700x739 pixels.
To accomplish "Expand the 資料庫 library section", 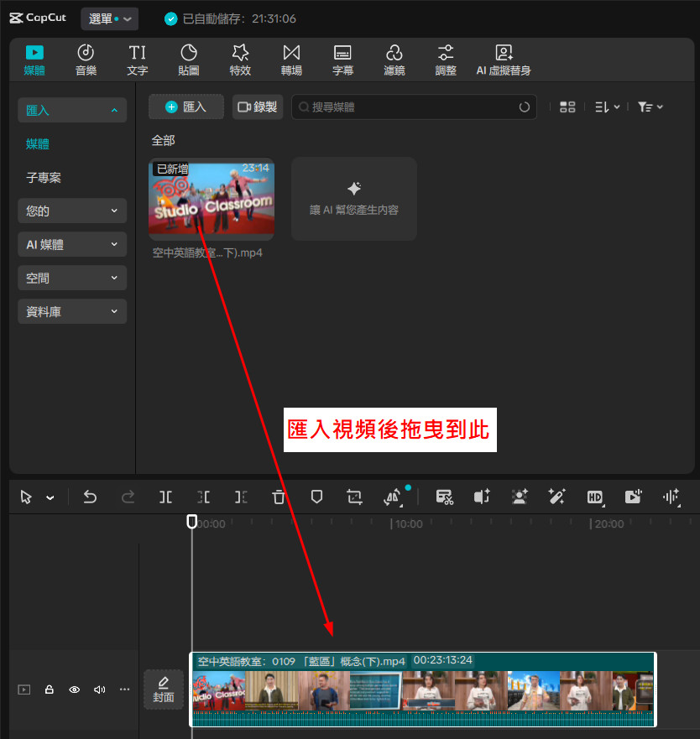I will point(72,312).
